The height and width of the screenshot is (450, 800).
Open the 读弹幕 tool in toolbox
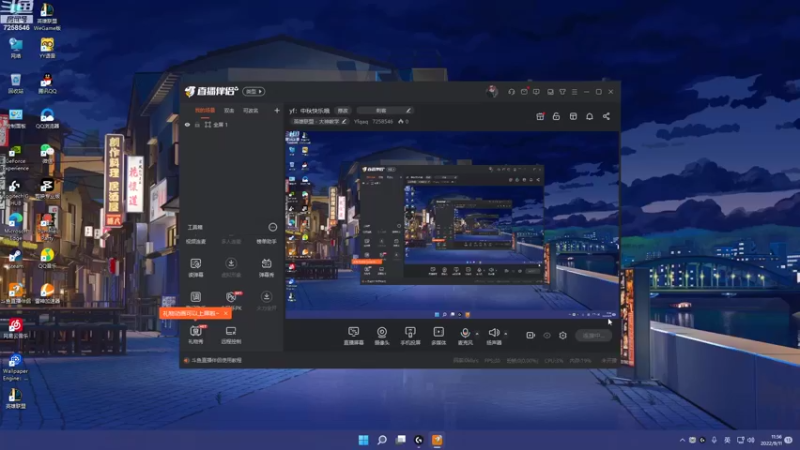[195, 267]
